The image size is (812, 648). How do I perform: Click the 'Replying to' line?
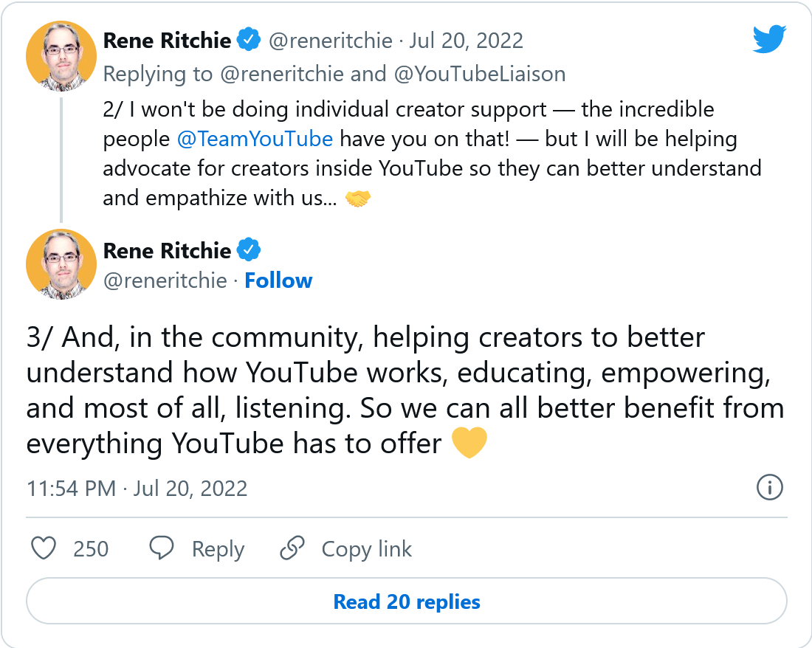point(334,73)
